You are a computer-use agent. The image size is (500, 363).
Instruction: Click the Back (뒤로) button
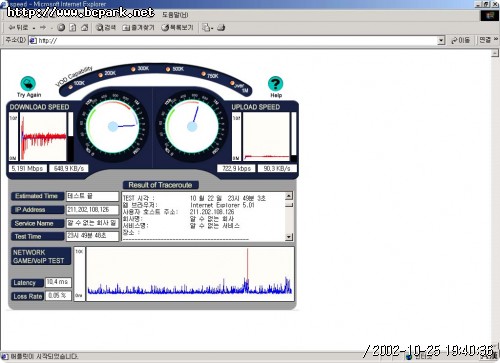pyautogui.click(x=19, y=28)
